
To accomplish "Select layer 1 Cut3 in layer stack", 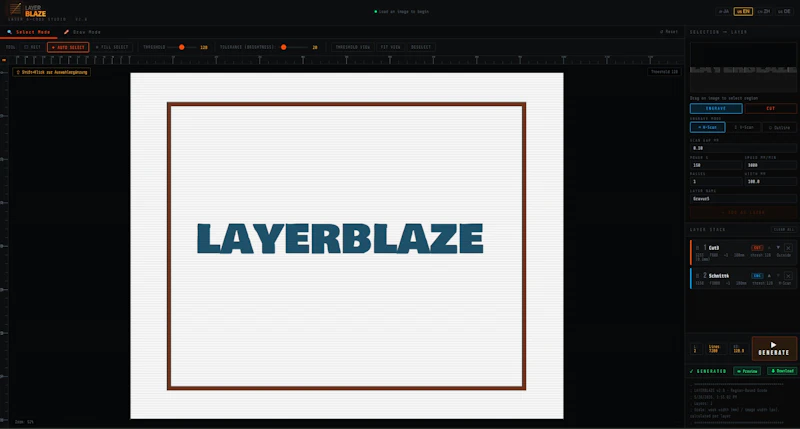I will click(743, 252).
